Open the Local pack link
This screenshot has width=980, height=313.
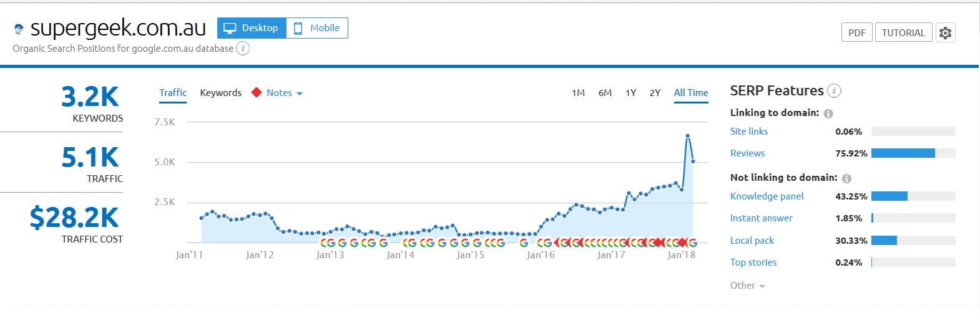tap(752, 241)
